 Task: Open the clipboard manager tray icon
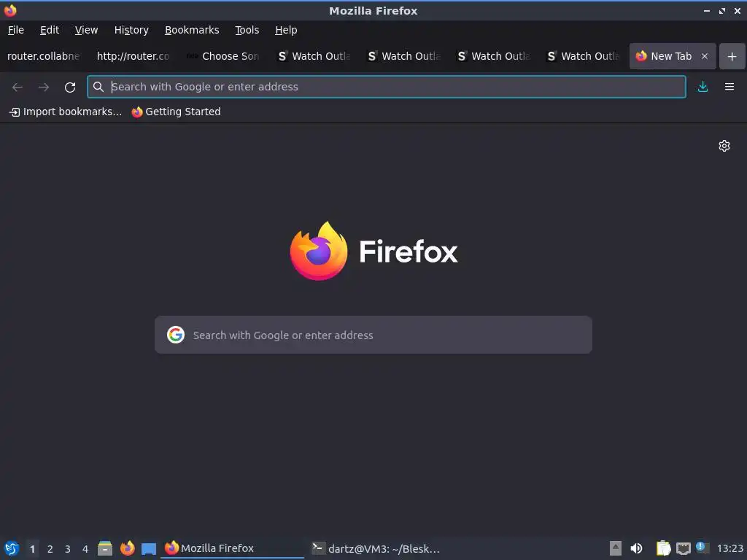pos(663,548)
